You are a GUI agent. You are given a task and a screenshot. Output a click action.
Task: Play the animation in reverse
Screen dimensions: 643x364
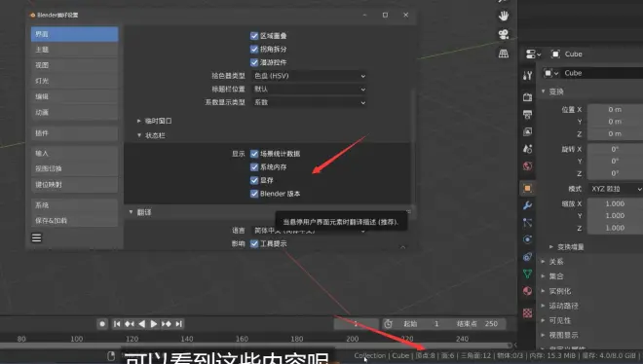141,324
